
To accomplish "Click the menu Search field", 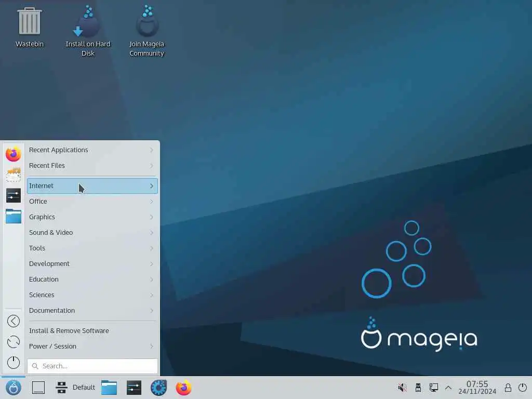I will [x=92, y=366].
